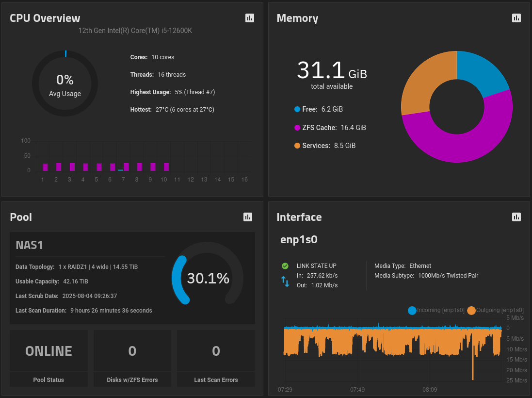Open Memory reports chart icon
This screenshot has width=532, height=398.
click(x=516, y=18)
